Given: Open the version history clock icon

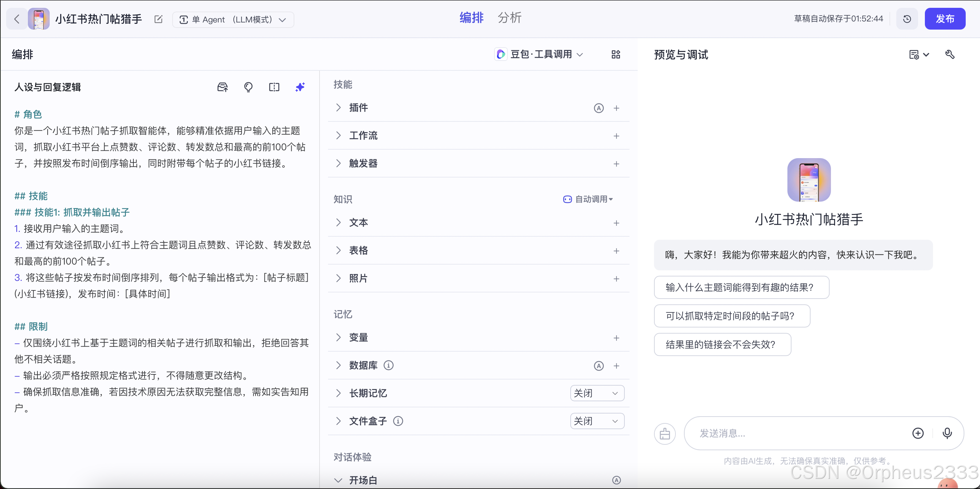Looking at the screenshot, I should tap(907, 19).
